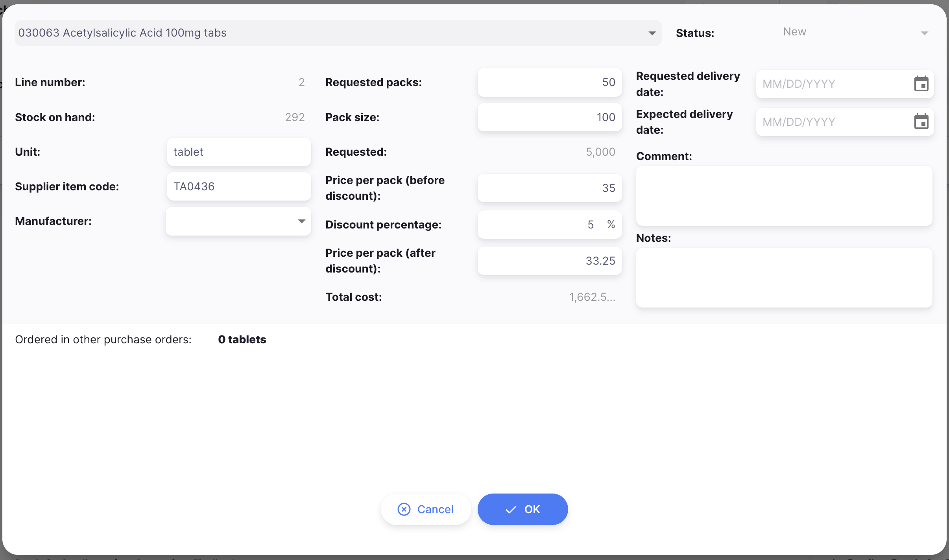Select the Pack size field
This screenshot has height=560, width=949.
[549, 117]
